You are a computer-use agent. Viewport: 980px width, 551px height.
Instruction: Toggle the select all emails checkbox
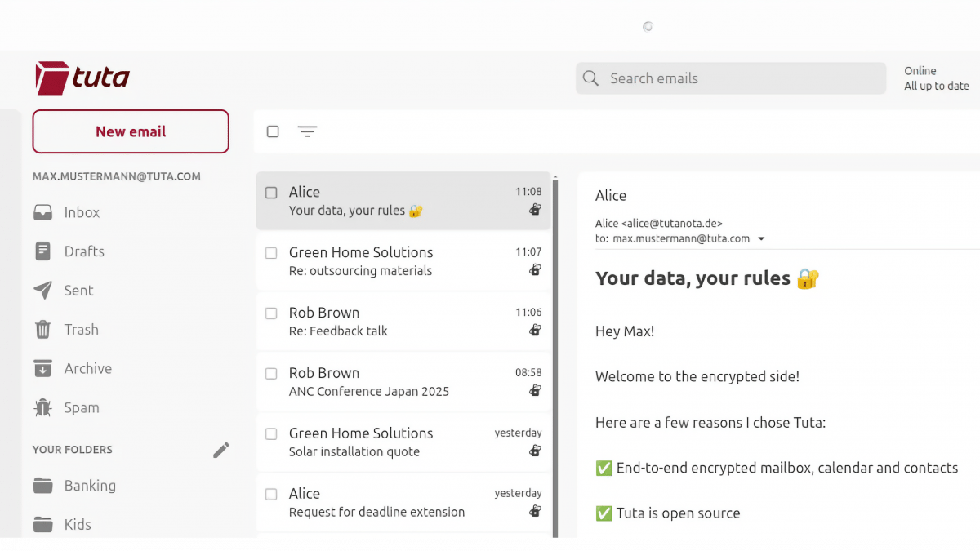(273, 131)
